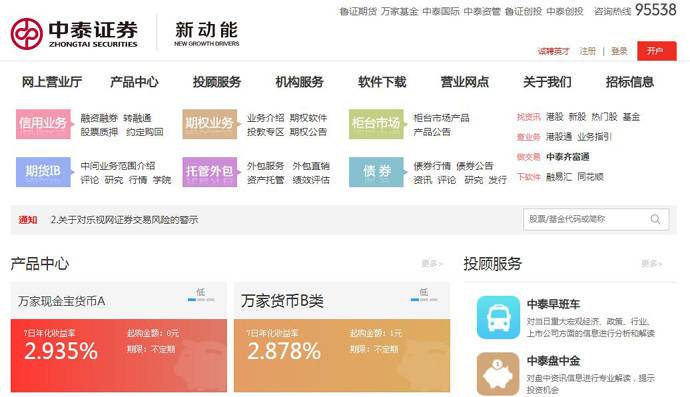Open 转融通 link
Viewport: 690px width, 397px height.
[x=137, y=118]
